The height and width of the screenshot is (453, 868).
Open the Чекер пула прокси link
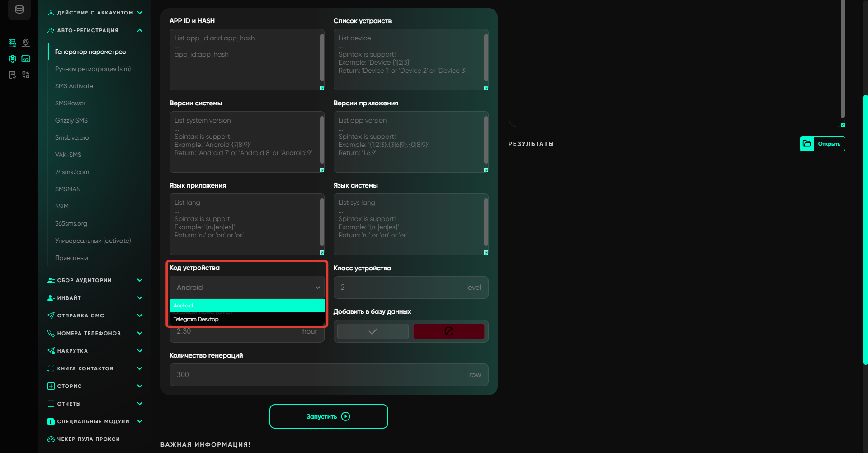pyautogui.click(x=88, y=439)
